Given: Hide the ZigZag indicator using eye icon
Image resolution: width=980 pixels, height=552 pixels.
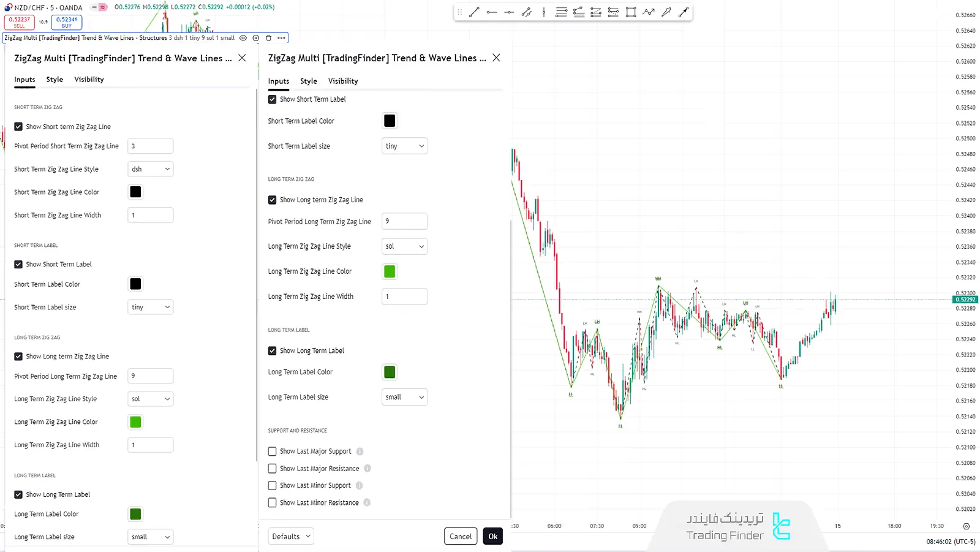Looking at the screenshot, I should (243, 38).
